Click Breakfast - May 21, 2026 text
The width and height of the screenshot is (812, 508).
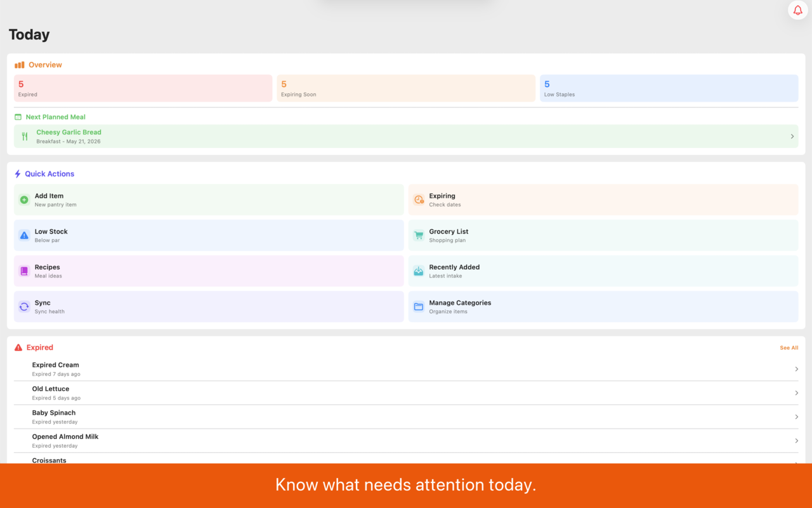pyautogui.click(x=69, y=142)
